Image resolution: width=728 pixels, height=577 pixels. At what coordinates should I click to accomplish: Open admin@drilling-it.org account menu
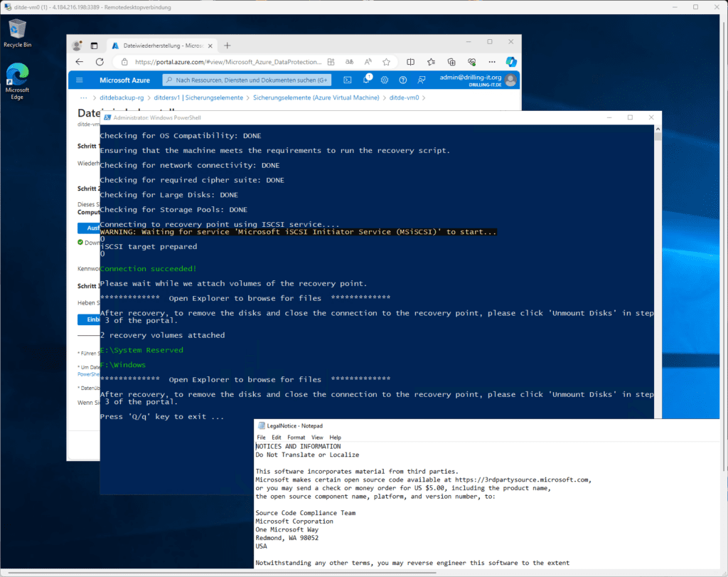click(x=478, y=80)
